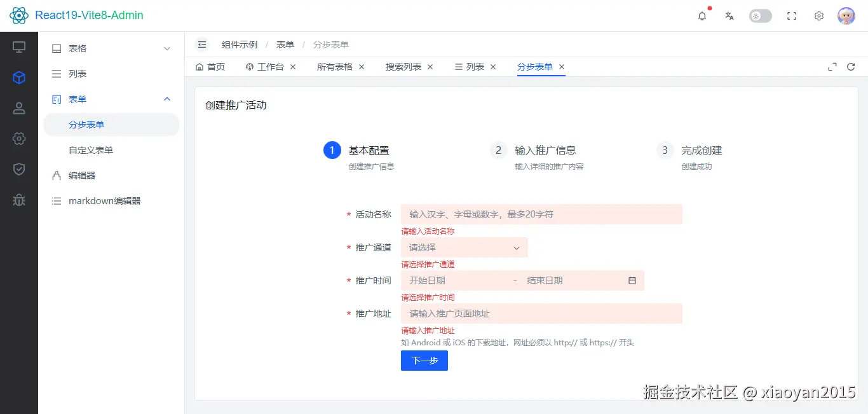Switch to the 所有表格 tab
Image resolution: width=868 pixels, height=414 pixels.
pos(335,67)
